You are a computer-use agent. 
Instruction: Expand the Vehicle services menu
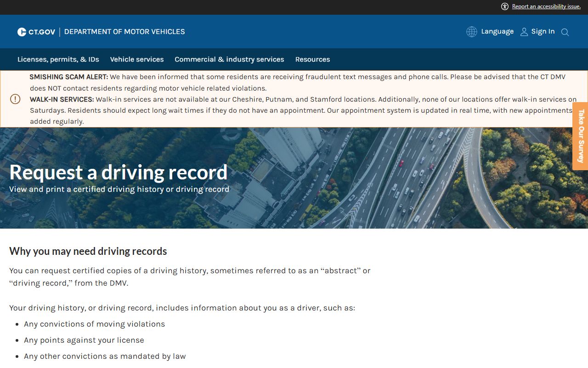(137, 59)
